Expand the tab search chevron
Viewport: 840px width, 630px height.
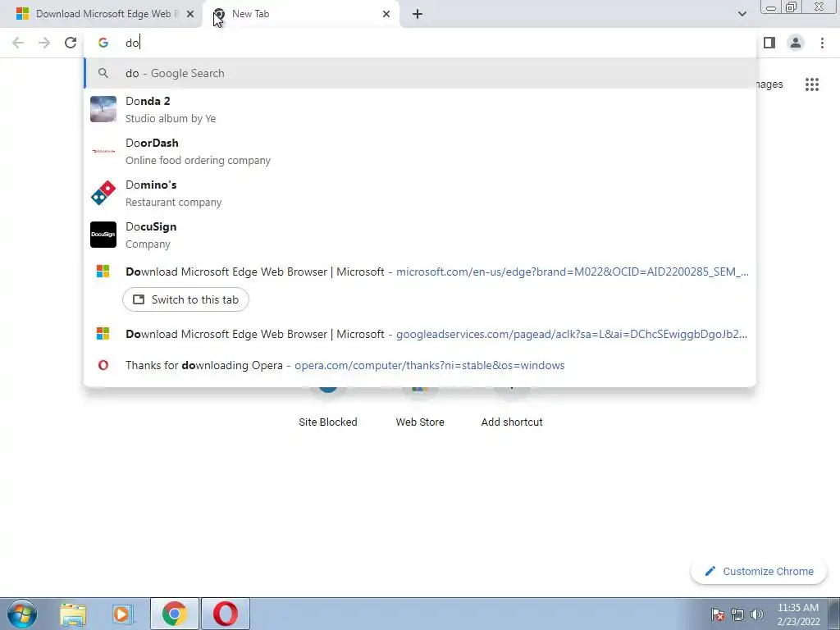tap(742, 14)
